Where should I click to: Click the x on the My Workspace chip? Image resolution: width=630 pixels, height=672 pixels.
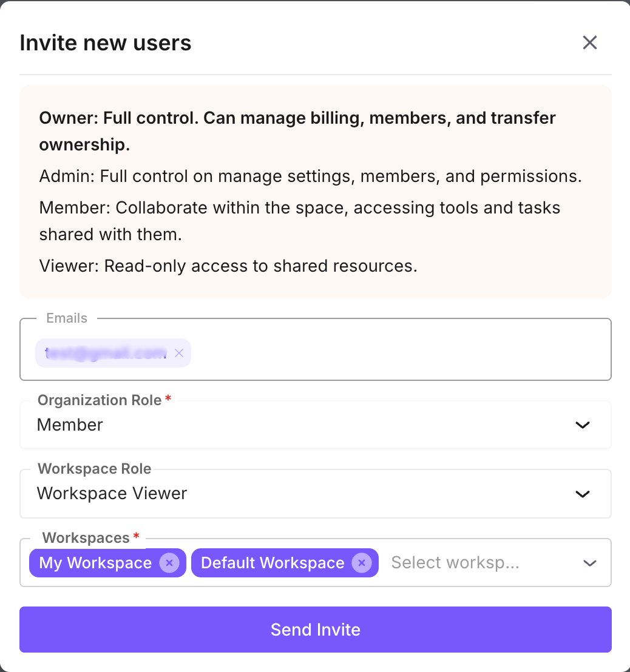tap(169, 563)
